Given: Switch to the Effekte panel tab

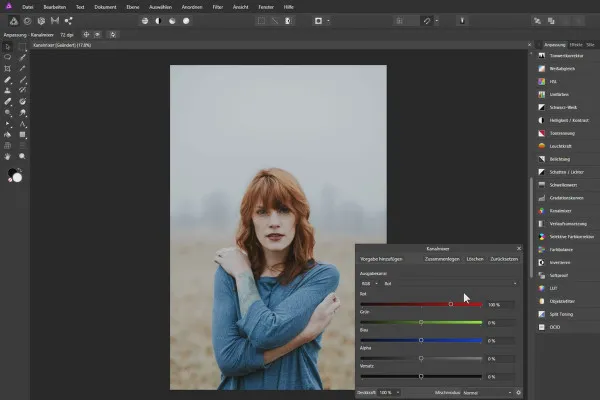Looking at the screenshot, I should (576, 45).
